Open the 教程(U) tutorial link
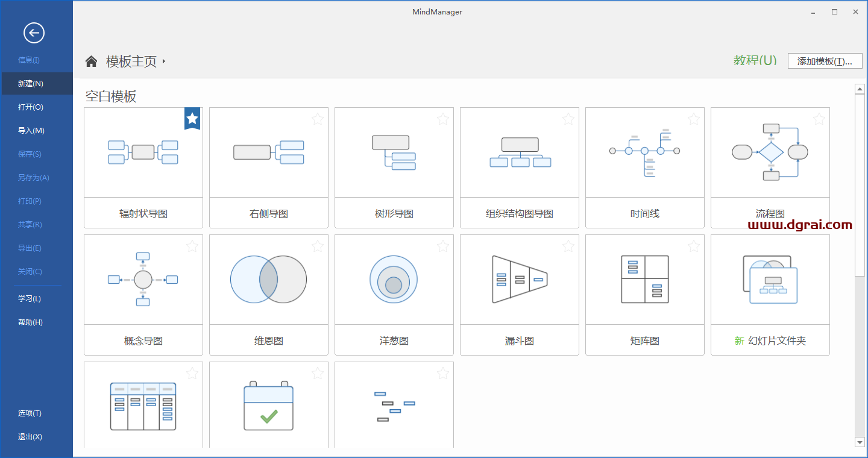This screenshot has height=458, width=868. point(755,60)
